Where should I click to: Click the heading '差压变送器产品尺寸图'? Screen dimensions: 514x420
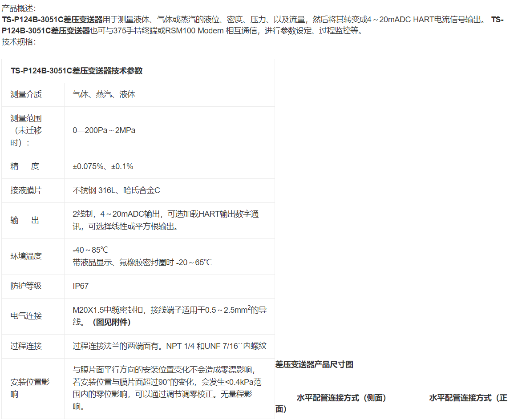coord(314,364)
